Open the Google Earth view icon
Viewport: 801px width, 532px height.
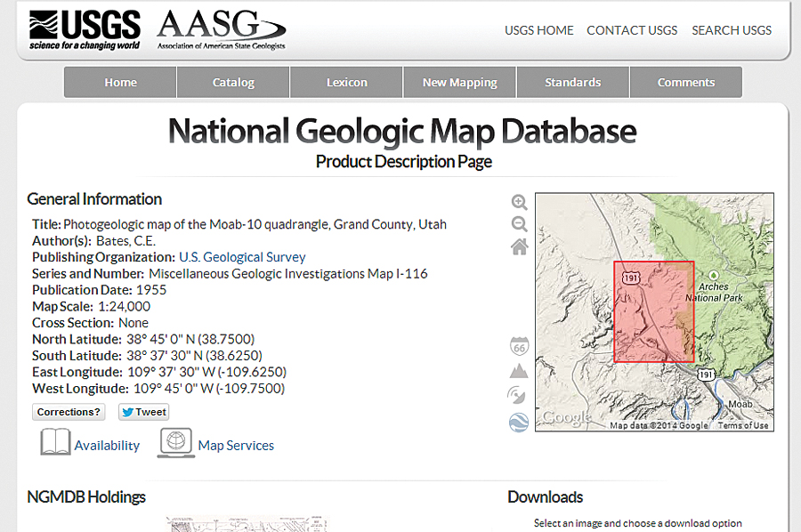click(x=519, y=422)
